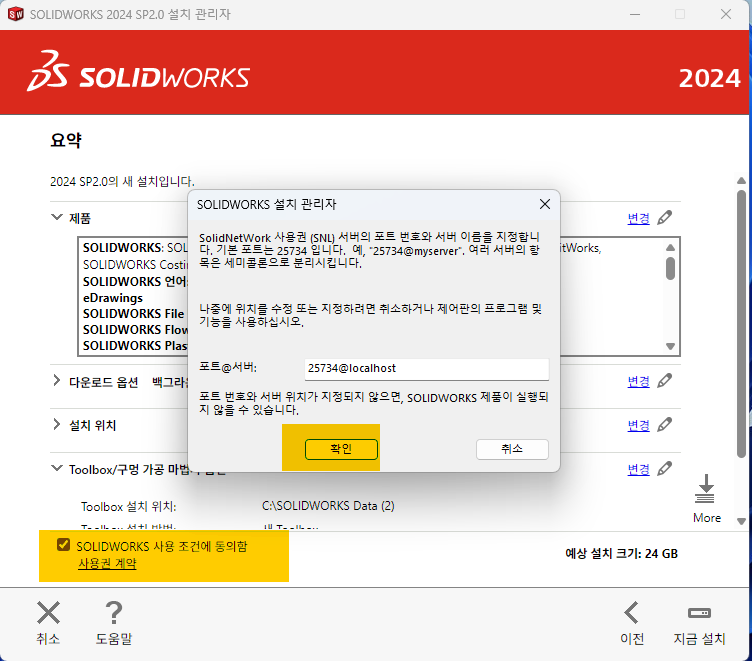Image resolution: width=752 pixels, height=661 pixels.
Task: Click the pencil icon beside Toolbox 변경
Action: click(665, 468)
